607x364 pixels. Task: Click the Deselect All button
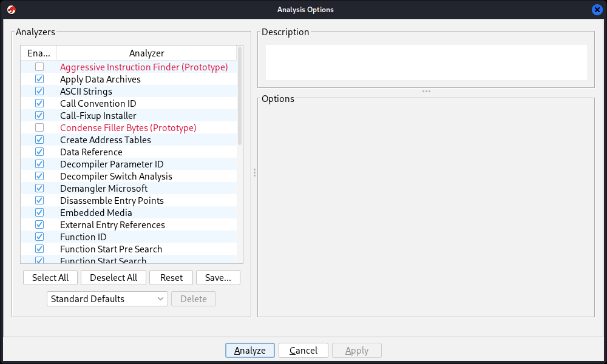point(114,278)
